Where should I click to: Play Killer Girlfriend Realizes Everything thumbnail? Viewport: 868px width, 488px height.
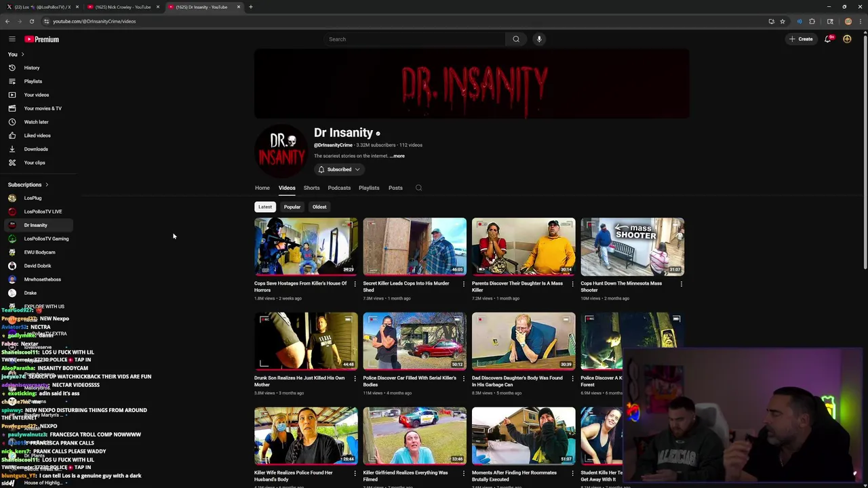(x=414, y=436)
